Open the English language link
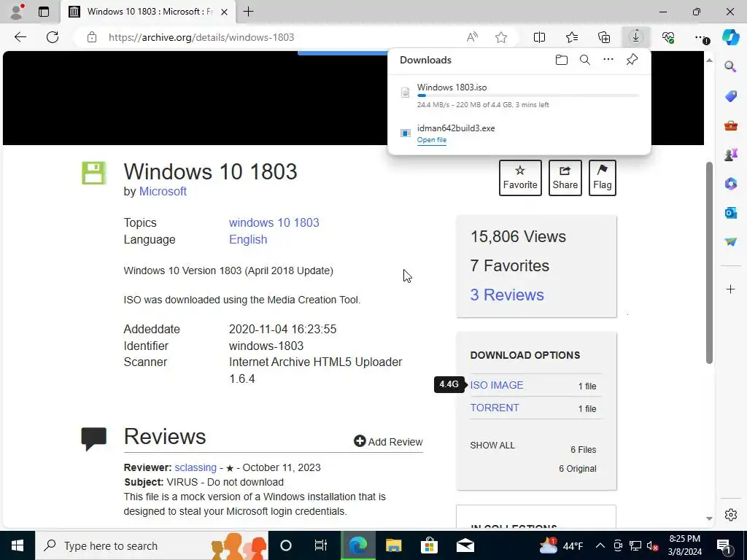 coord(248,239)
